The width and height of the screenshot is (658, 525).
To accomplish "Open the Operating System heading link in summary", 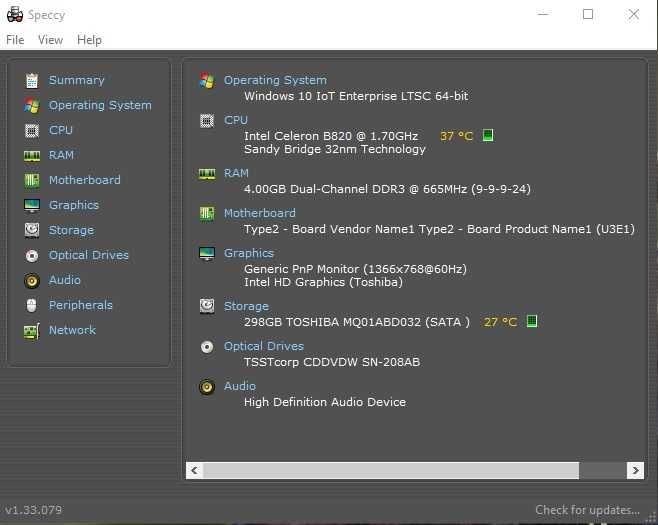I will click(275, 80).
